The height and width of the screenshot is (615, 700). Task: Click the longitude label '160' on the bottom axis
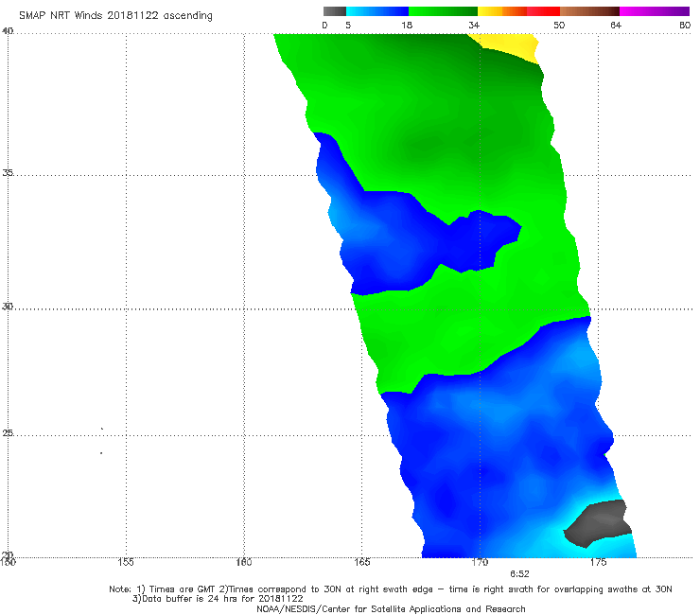click(x=244, y=562)
